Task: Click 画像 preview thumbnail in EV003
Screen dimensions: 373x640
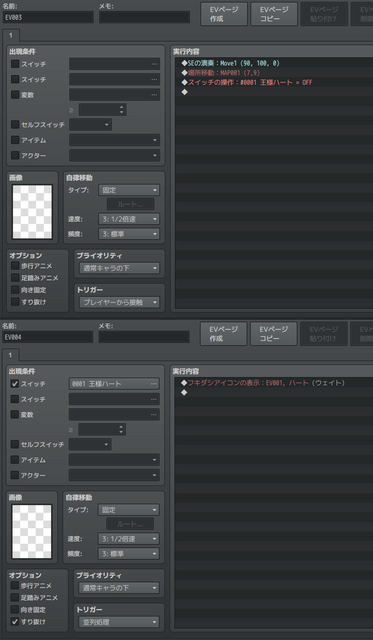Action: click(32, 212)
